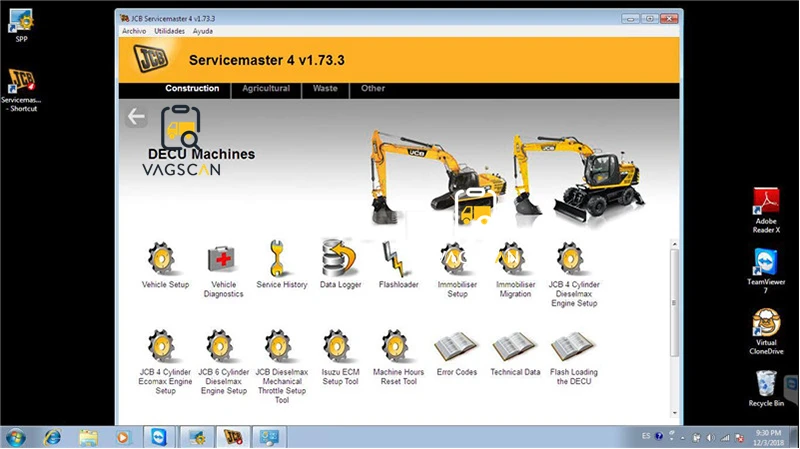Select the Virtual CloneDrive desktop icon

[x=766, y=332]
